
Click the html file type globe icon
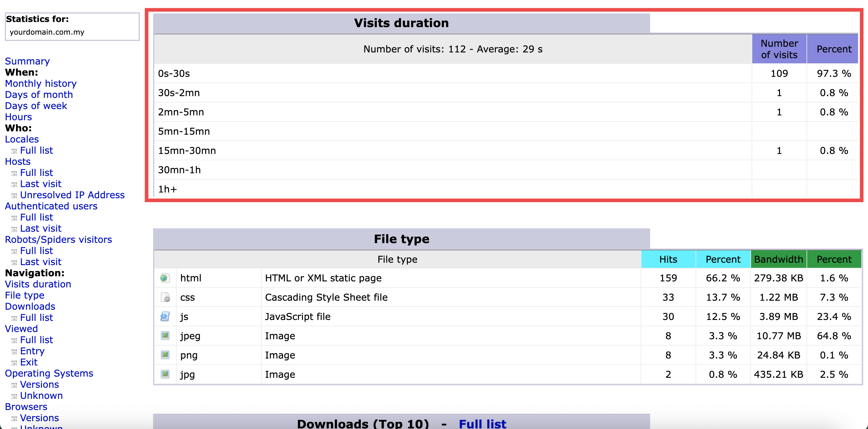point(165,278)
